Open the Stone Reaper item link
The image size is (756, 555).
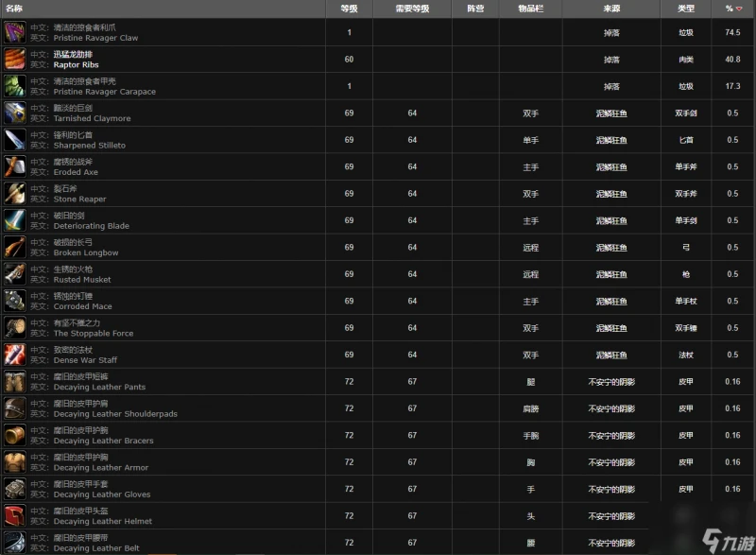point(79,199)
